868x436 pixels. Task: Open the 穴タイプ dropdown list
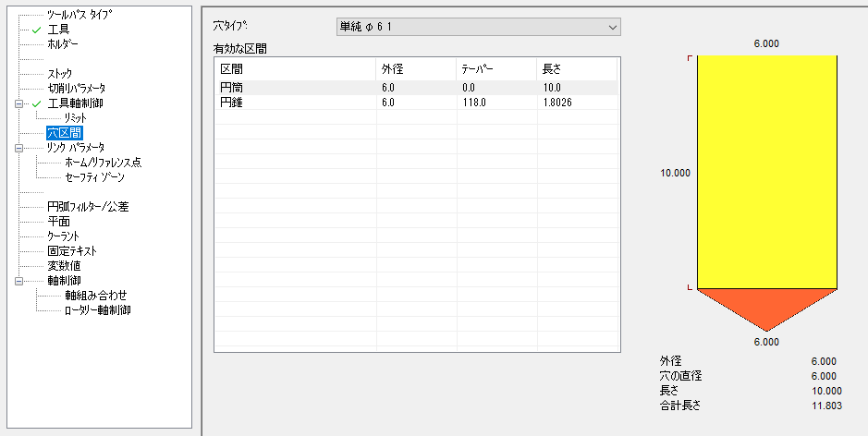(x=611, y=28)
